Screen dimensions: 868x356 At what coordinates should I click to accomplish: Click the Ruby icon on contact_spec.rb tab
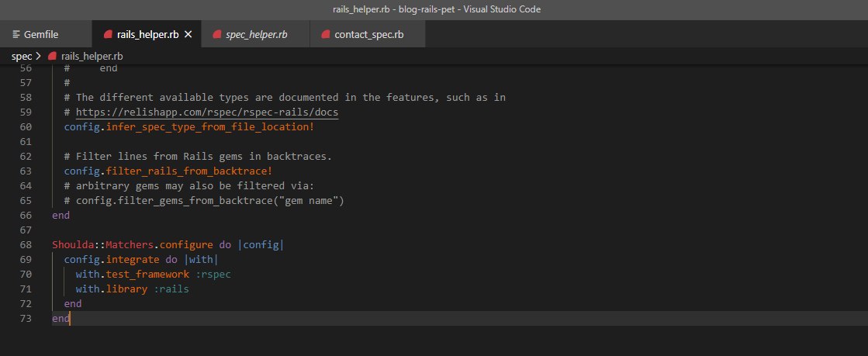(326, 34)
